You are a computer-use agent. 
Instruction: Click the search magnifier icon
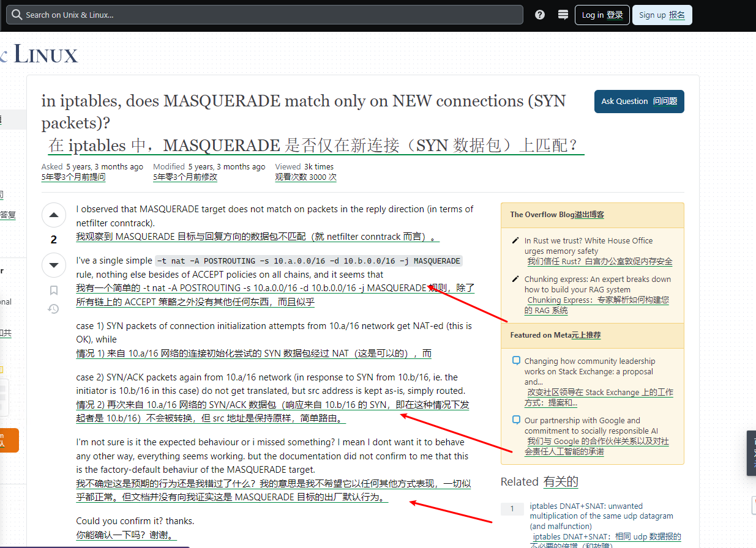pos(17,15)
